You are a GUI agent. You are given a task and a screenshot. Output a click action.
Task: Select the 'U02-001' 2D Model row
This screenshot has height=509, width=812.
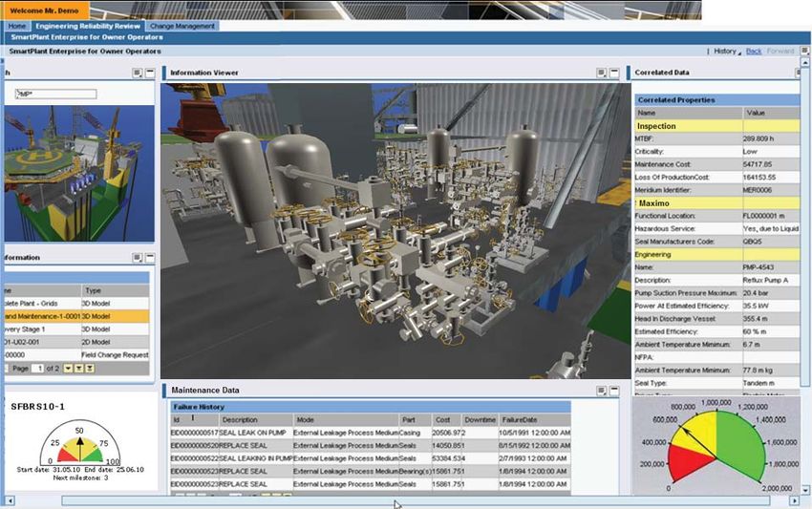point(76,342)
